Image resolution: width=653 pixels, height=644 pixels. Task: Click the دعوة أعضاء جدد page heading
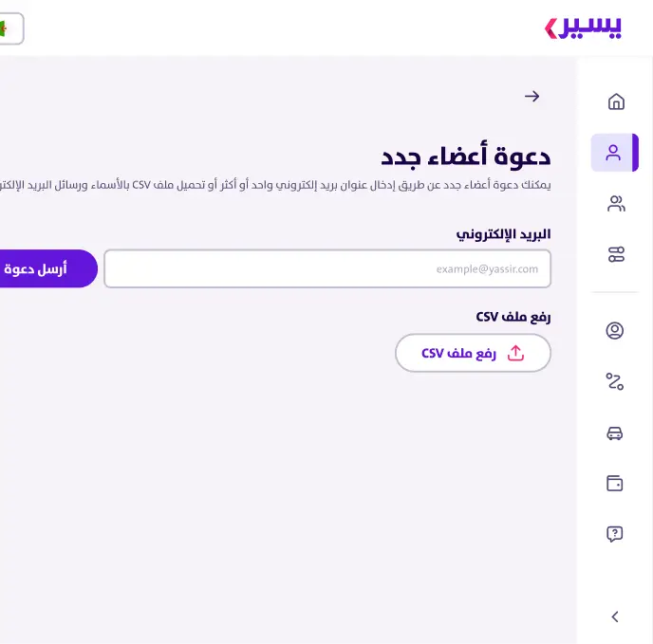[x=466, y=156]
